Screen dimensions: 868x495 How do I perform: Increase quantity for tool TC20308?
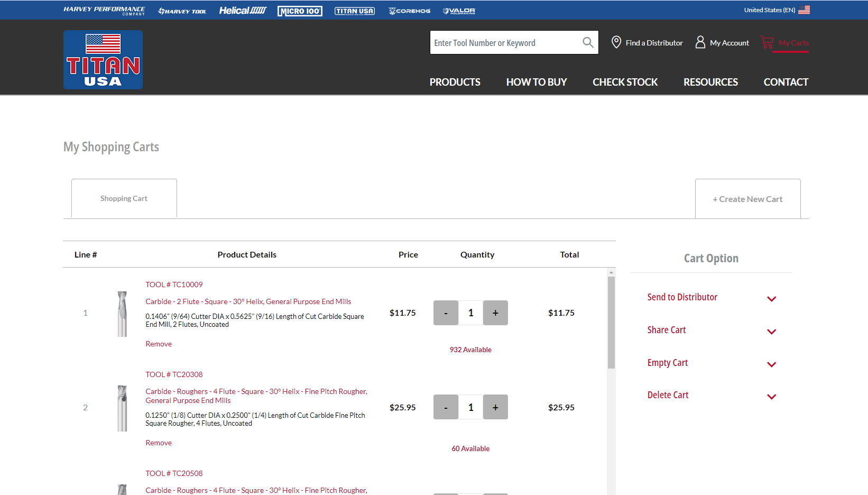click(x=495, y=407)
